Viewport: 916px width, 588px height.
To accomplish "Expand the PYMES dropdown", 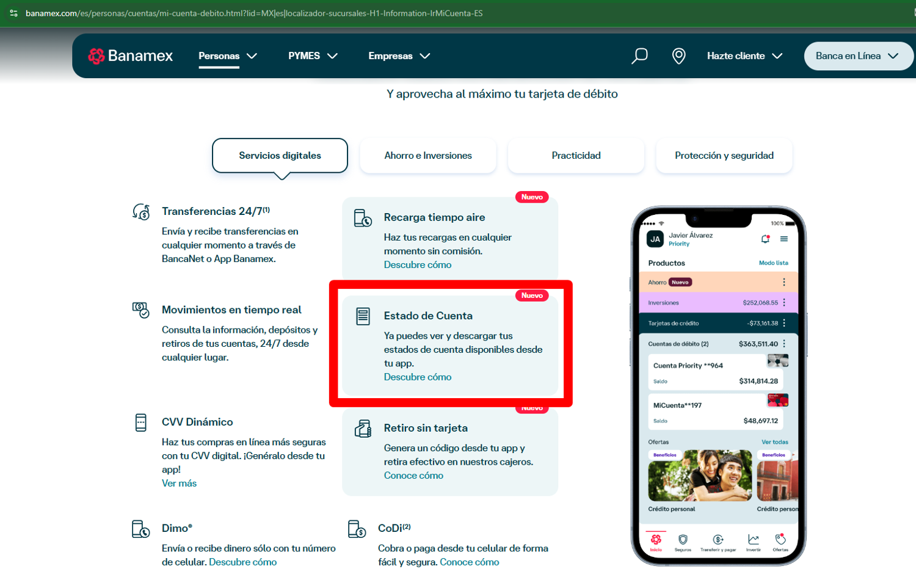I will click(313, 56).
